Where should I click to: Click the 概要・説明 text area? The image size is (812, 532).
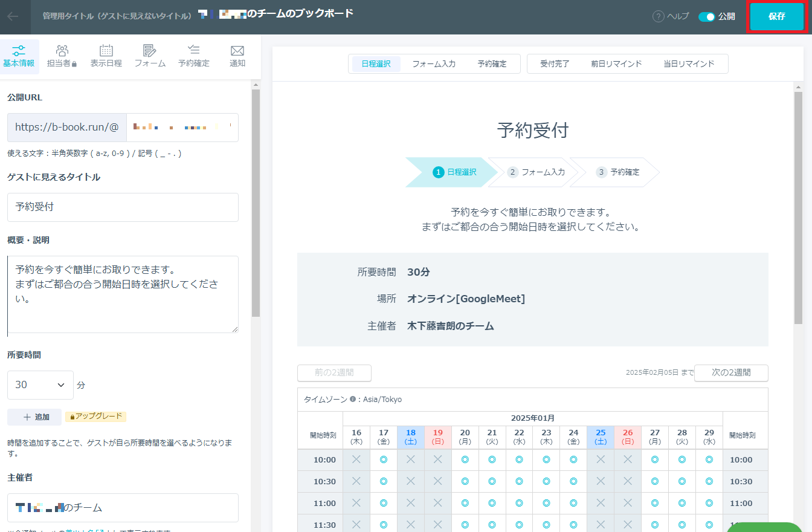click(x=123, y=294)
